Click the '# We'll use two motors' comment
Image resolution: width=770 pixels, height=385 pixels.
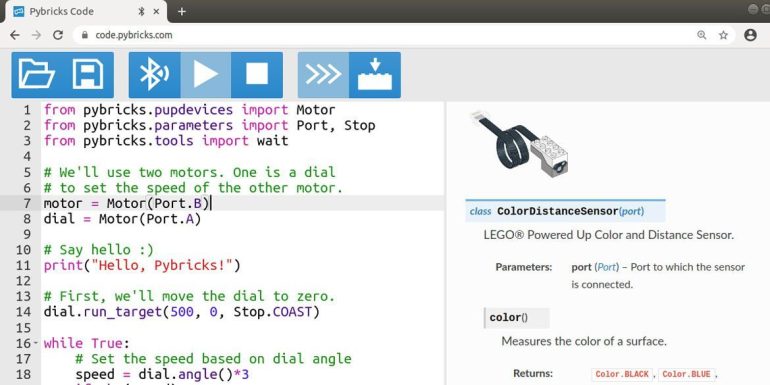190,172
